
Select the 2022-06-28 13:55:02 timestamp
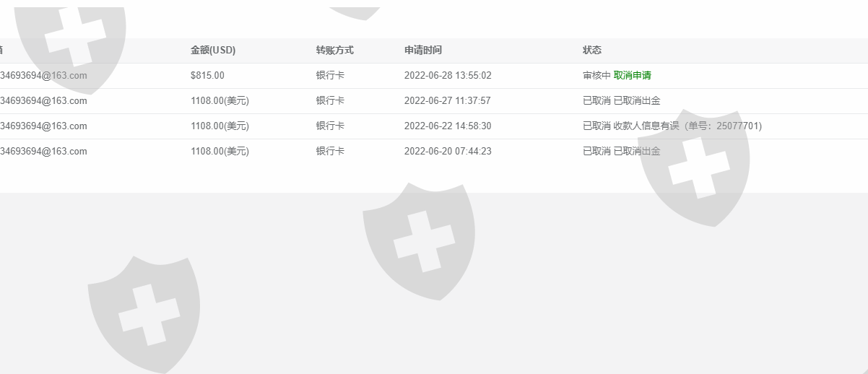(x=448, y=75)
